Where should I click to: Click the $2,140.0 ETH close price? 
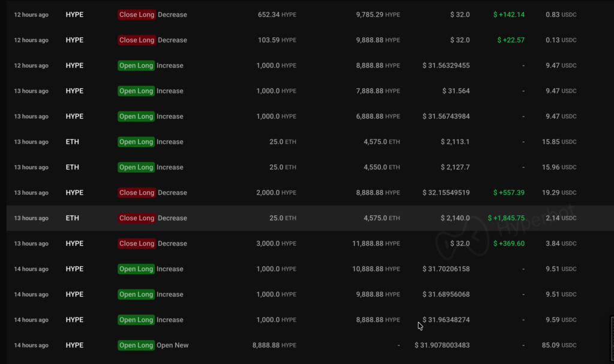click(x=455, y=218)
